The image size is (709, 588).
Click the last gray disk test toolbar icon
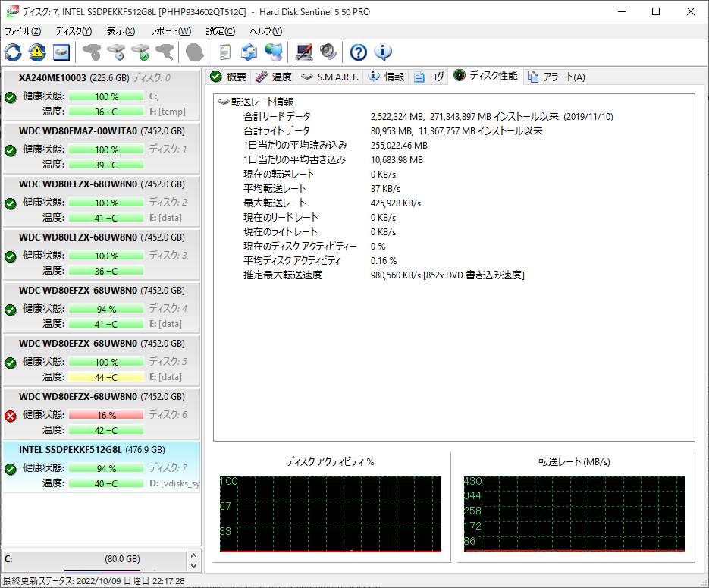165,52
